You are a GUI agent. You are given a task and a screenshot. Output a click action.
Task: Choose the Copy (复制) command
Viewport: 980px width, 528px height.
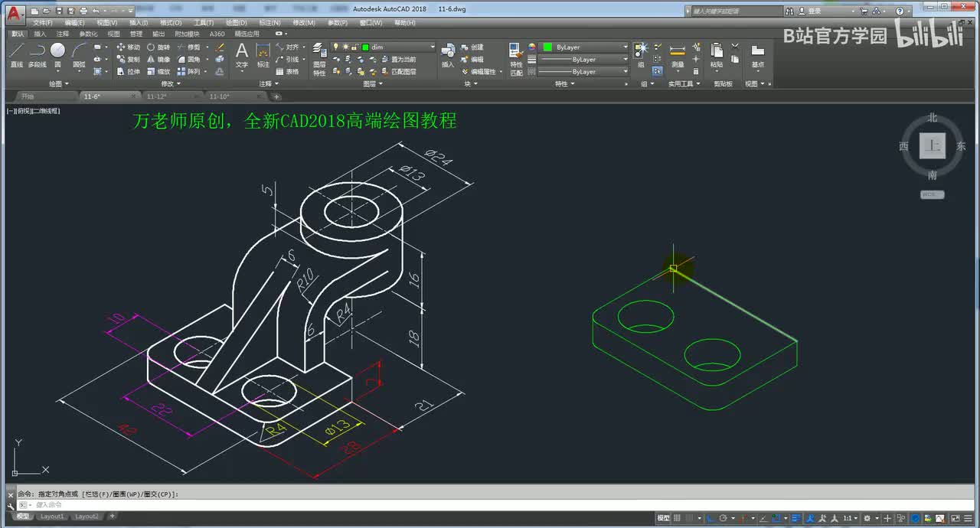click(x=128, y=59)
